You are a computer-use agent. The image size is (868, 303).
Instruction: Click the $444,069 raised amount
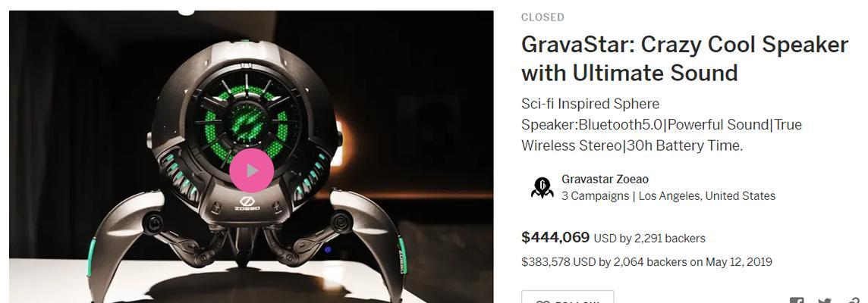[x=555, y=238]
